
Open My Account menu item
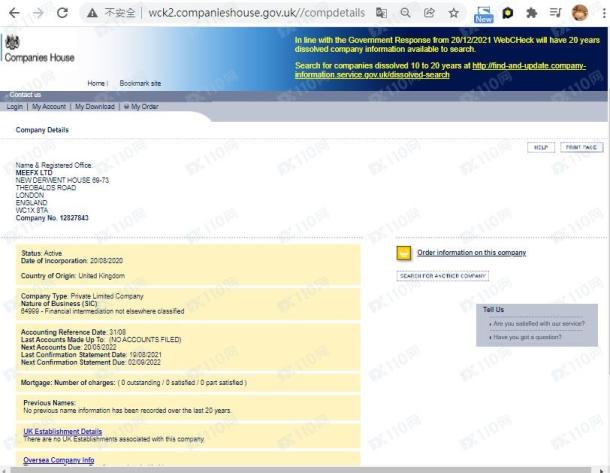click(x=49, y=107)
